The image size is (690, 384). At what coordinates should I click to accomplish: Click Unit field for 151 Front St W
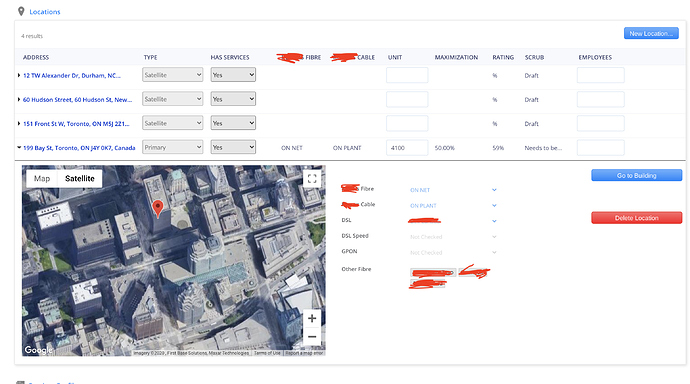407,124
